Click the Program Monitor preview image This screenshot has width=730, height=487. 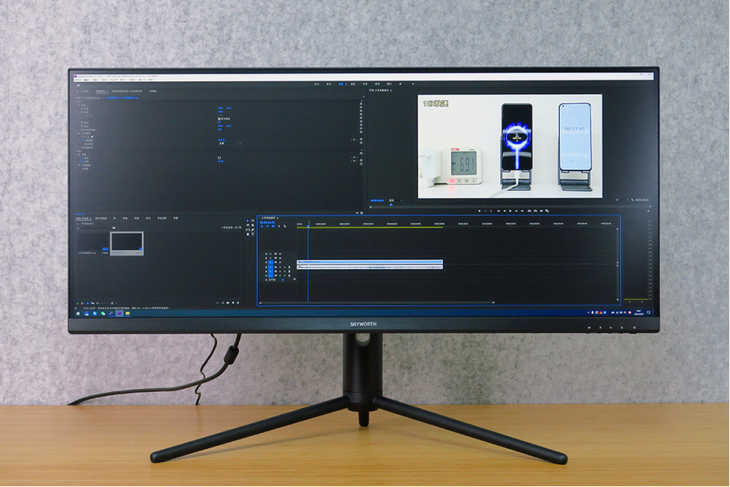pyautogui.click(x=509, y=145)
